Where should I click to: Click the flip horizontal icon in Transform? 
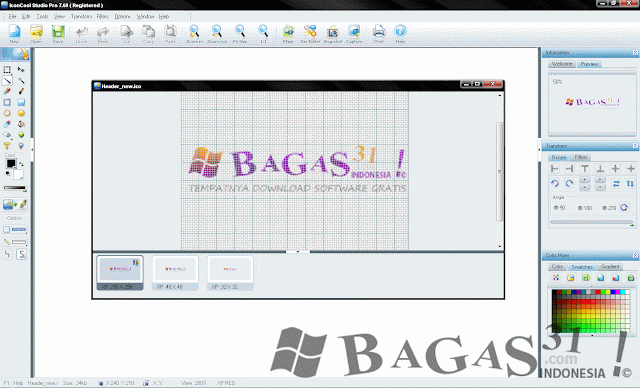[616, 184]
